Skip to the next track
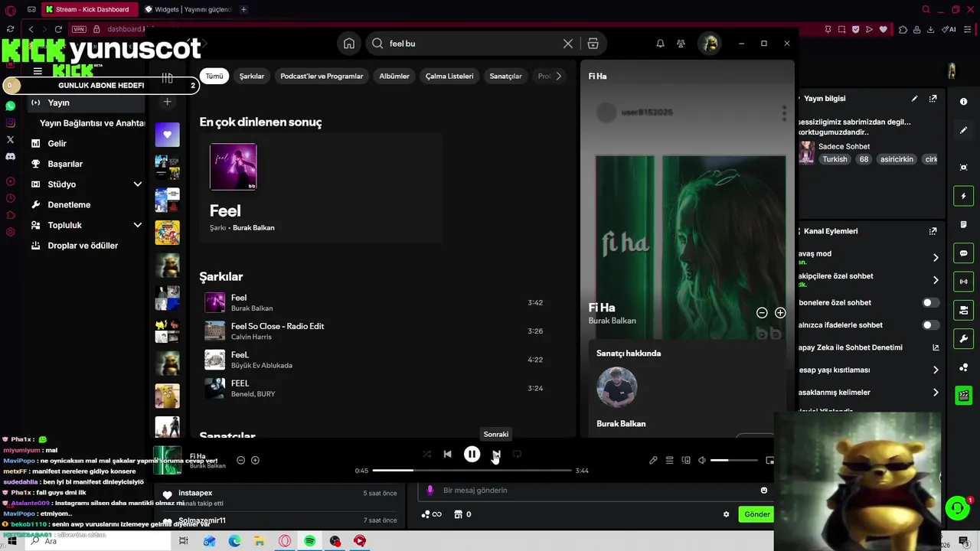 tap(496, 455)
